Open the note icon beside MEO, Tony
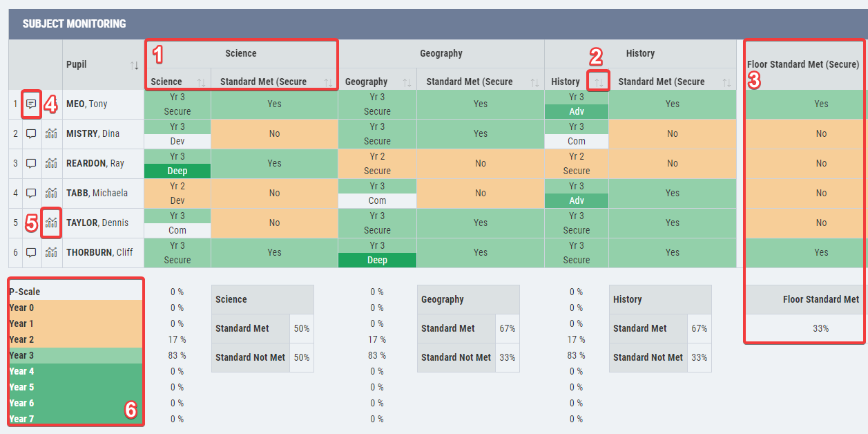Screen dimensions: 868x434 32,104
